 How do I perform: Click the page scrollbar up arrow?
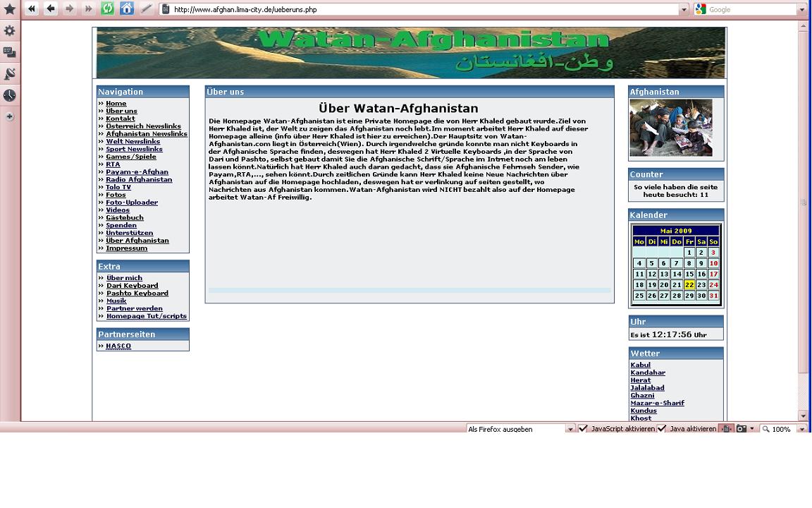pyautogui.click(x=804, y=26)
